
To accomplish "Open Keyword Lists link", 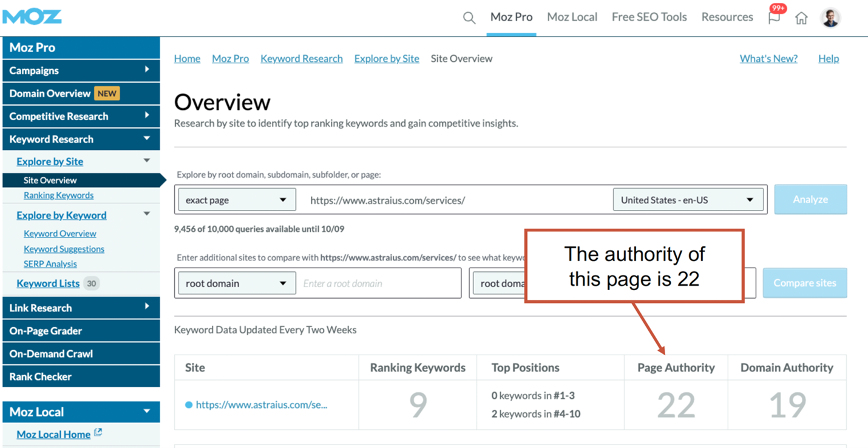I will click(x=48, y=283).
